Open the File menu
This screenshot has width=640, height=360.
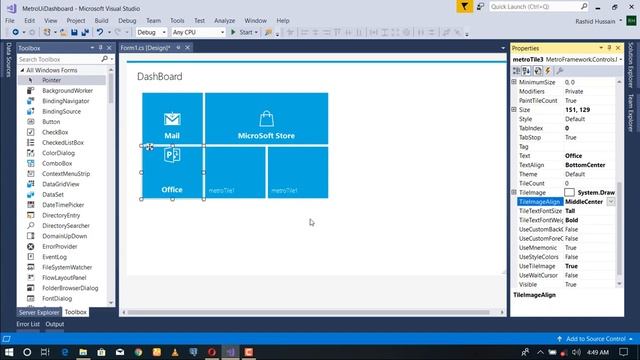point(10,20)
